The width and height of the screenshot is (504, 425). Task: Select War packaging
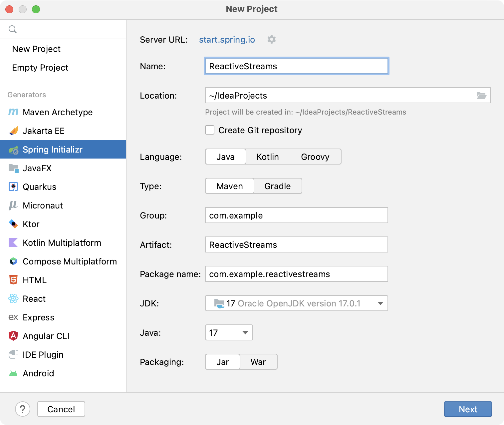coord(258,362)
